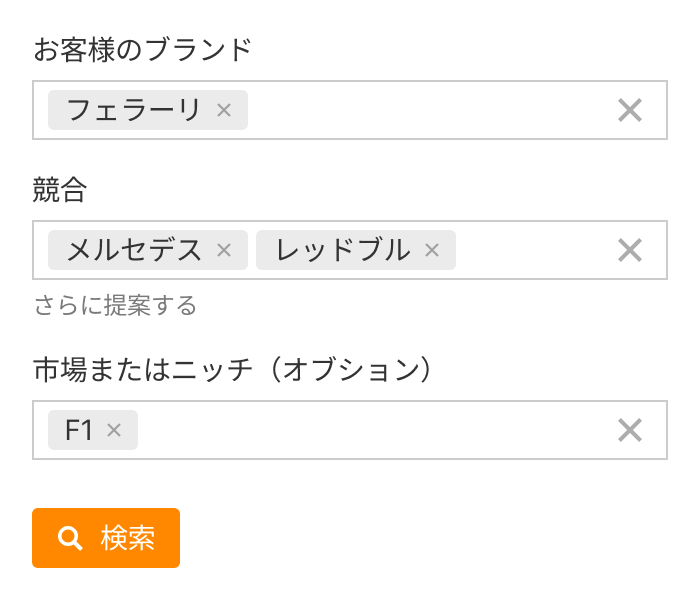Click the さらに提案する link
This screenshot has width=700, height=600.
115,305
